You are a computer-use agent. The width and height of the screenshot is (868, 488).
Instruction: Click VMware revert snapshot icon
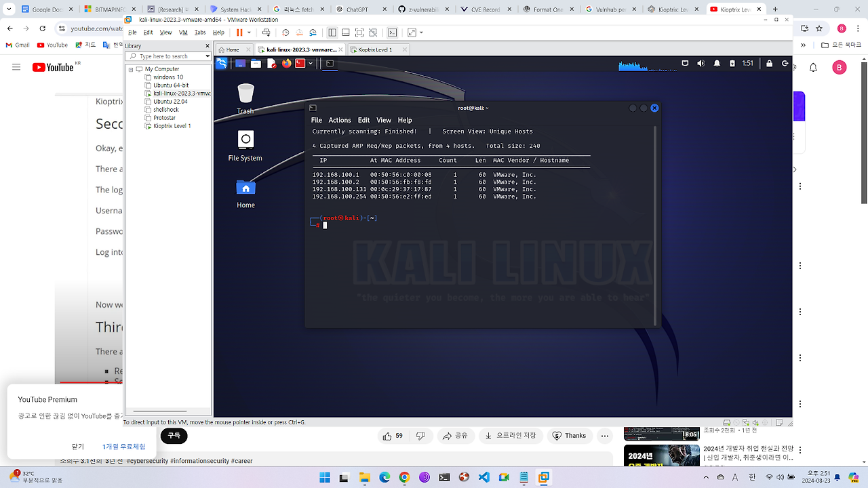pos(299,33)
